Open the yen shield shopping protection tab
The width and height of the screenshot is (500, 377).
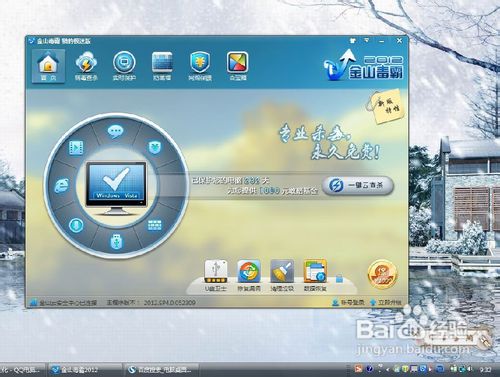[200, 66]
